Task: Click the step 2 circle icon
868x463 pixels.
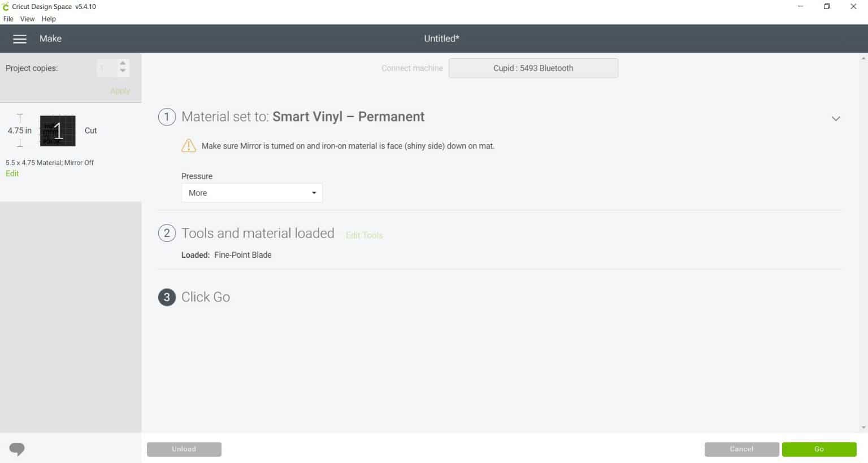Action: point(167,233)
